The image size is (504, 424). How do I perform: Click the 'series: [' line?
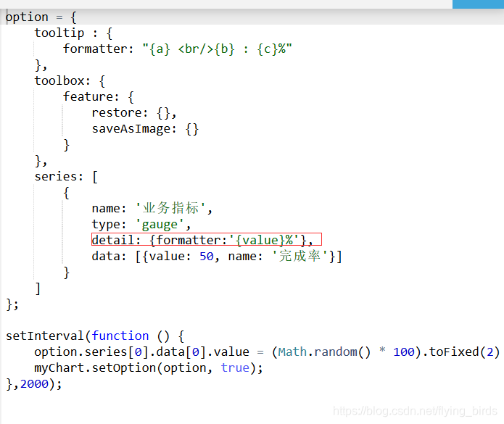click(66, 177)
